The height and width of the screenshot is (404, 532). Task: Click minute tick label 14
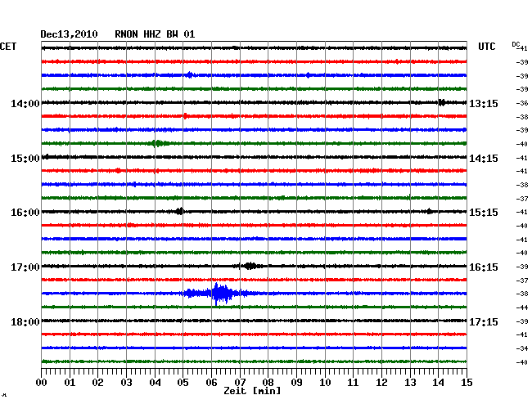438,383
